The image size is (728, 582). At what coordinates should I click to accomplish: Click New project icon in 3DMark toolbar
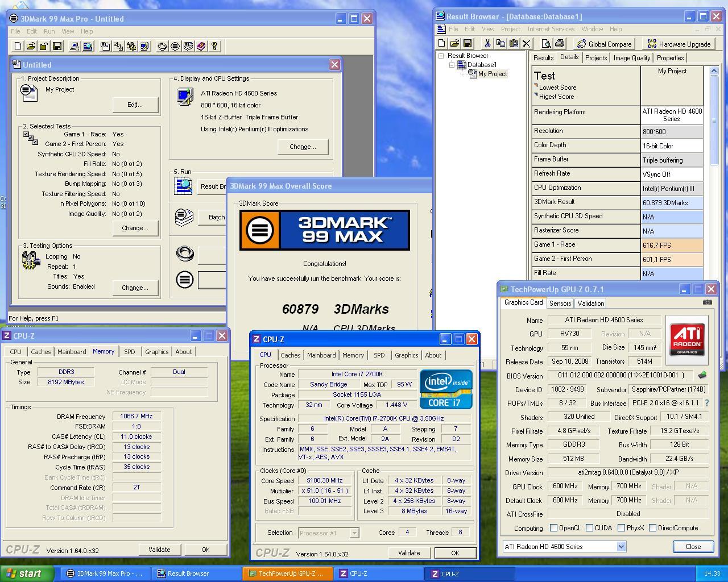click(x=18, y=46)
